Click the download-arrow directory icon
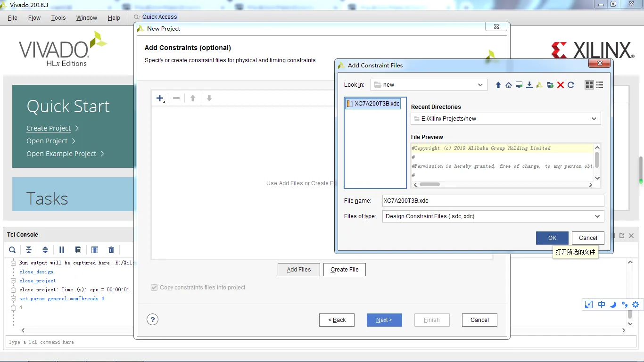 coord(529,85)
